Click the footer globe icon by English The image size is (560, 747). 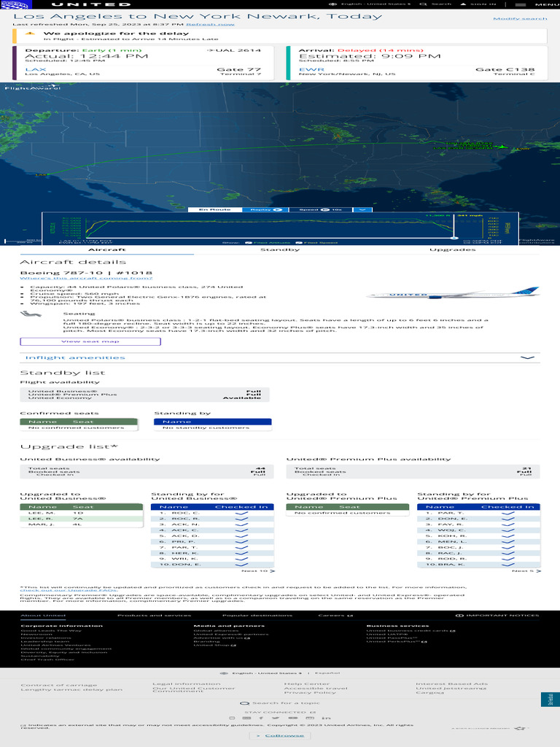coord(225,673)
